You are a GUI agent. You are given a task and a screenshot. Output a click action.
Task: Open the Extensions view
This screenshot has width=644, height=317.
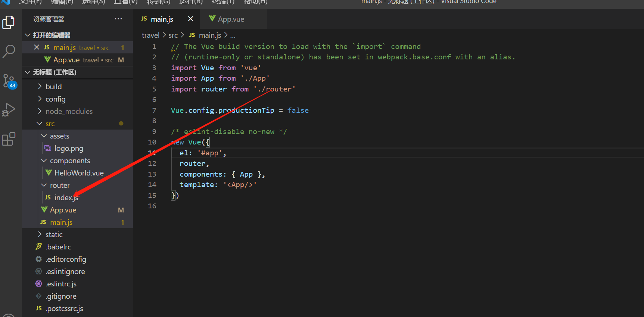pos(9,139)
